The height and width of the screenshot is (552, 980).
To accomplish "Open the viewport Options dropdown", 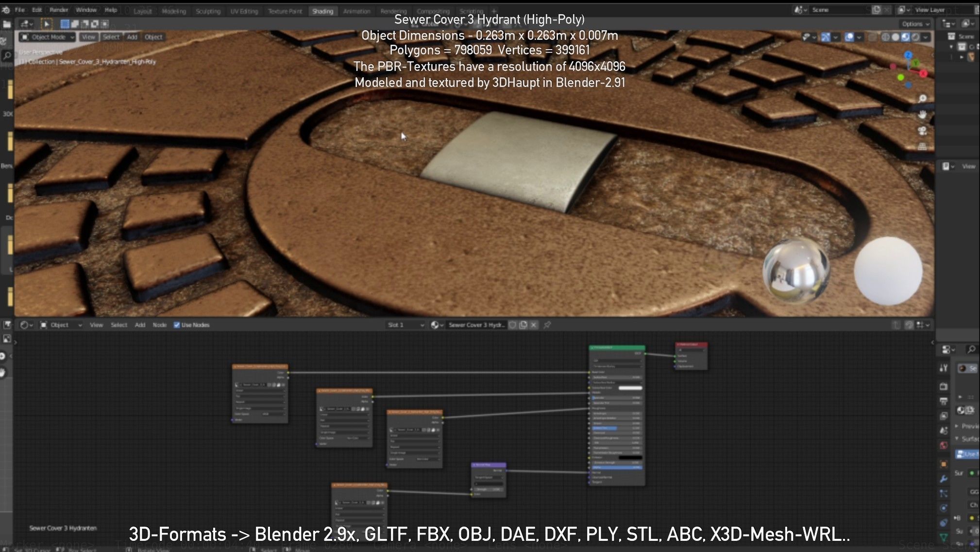I will coord(915,24).
